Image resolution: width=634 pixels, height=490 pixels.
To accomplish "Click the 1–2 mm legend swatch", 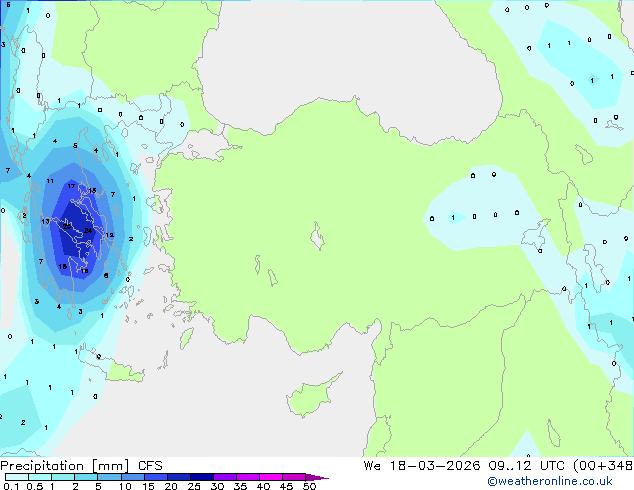I will click(x=63, y=477).
